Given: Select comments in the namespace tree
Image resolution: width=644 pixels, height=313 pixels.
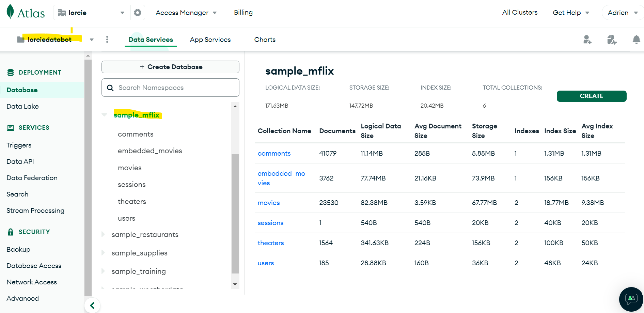Looking at the screenshot, I should point(136,134).
